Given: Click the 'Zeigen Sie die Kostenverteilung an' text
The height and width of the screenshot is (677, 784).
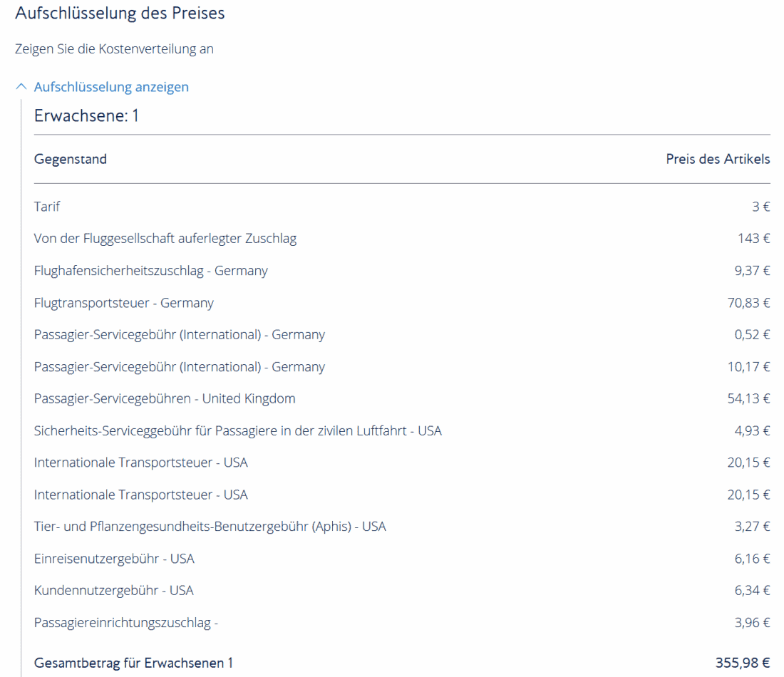Looking at the screenshot, I should tap(114, 49).
